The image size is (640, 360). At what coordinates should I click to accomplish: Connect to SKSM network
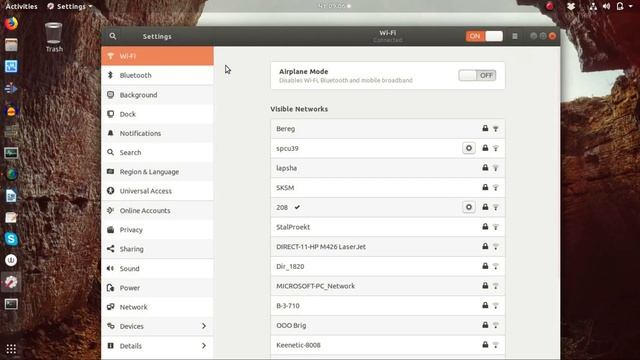387,187
